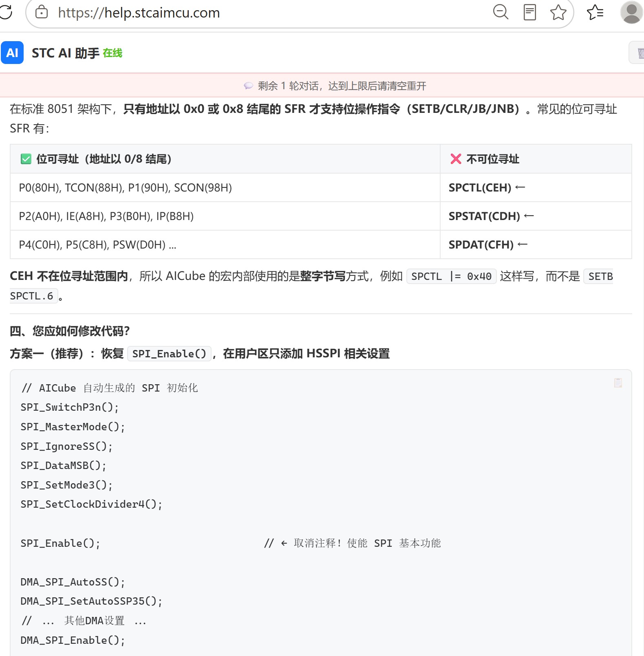Click the zoom magnifier icon in address bar

[501, 12]
